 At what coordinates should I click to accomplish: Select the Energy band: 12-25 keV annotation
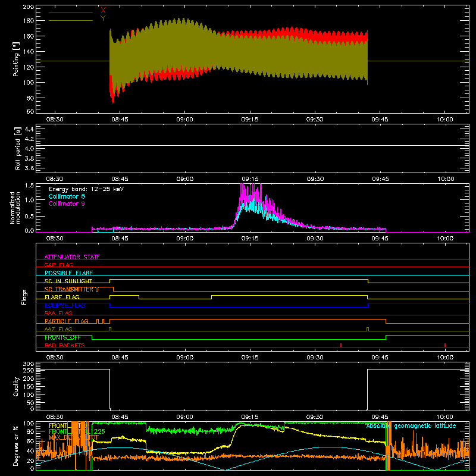point(86,189)
